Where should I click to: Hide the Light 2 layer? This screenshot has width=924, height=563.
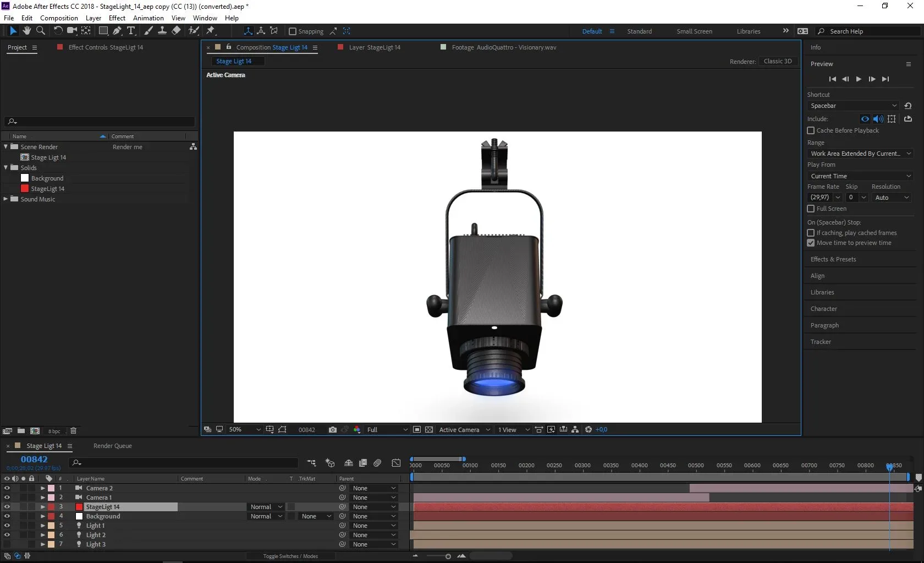(x=7, y=535)
